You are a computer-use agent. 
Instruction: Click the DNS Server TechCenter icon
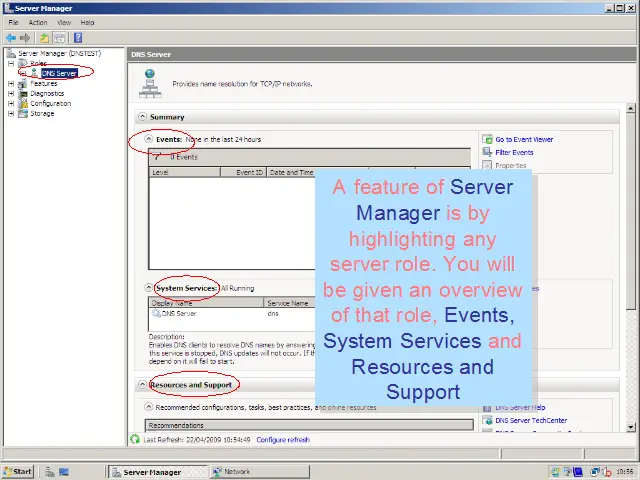487,420
